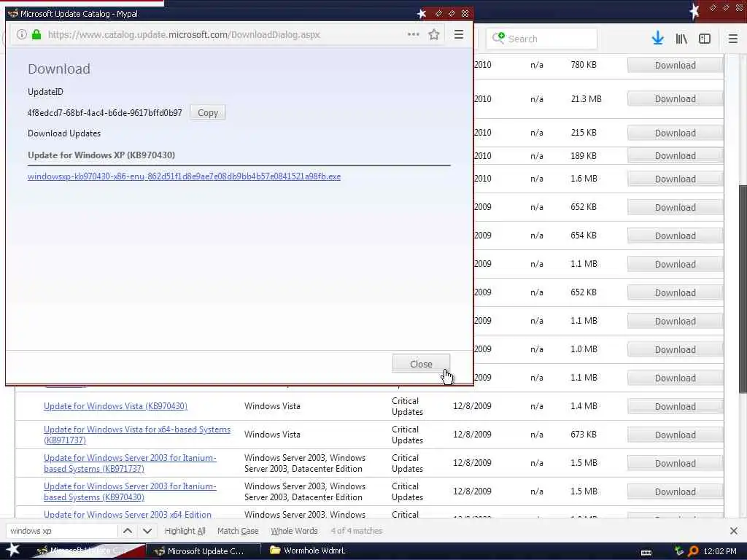The height and width of the screenshot is (560, 747).
Task: Click the UpdateID value 4f8edcd7-68bf-4ac4-b6de-9617bffd0b97
Action: [x=105, y=113]
